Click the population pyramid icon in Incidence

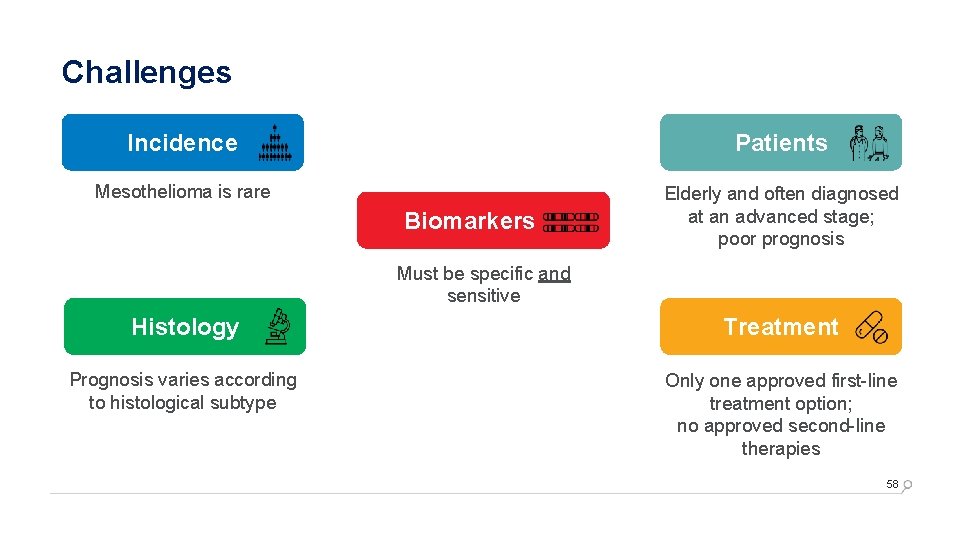click(x=275, y=143)
